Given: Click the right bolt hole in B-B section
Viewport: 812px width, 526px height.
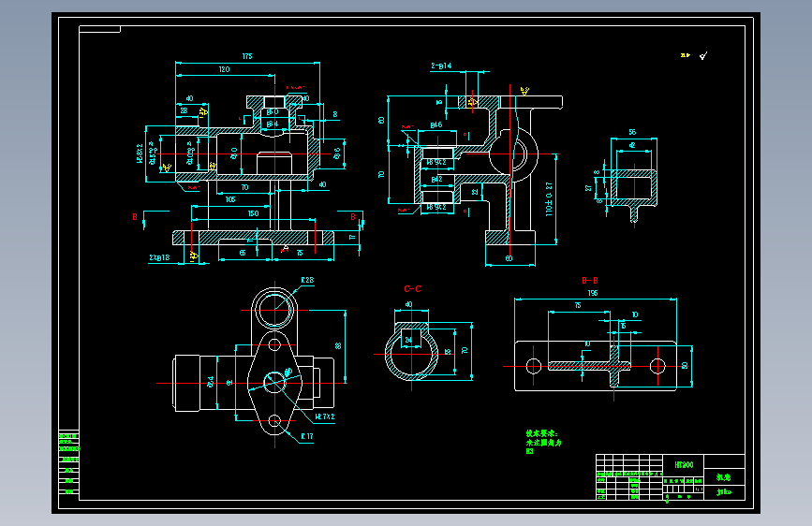Looking at the screenshot, I should [x=657, y=367].
